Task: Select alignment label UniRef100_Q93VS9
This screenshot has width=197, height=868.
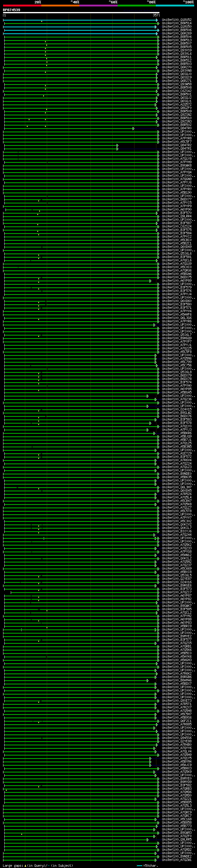Action: [x=177, y=50]
